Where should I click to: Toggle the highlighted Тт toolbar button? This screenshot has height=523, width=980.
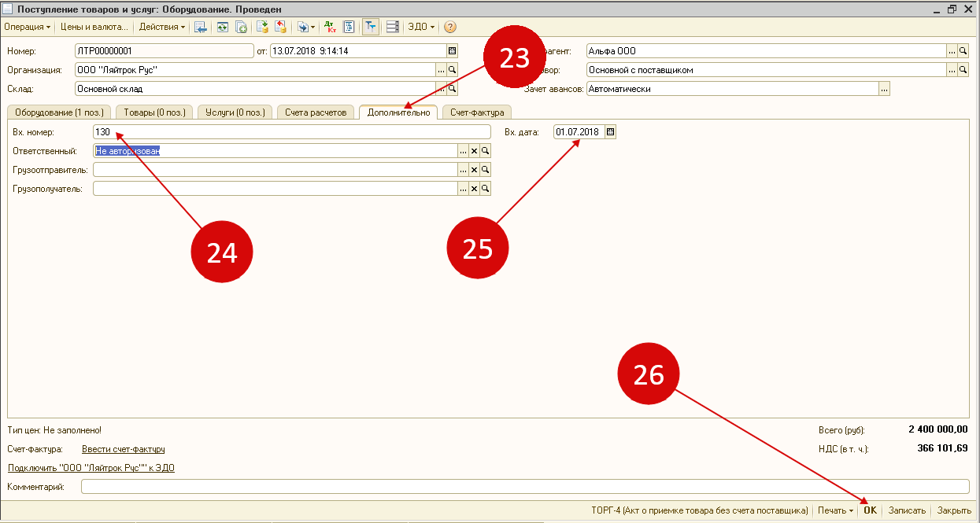[x=370, y=27]
